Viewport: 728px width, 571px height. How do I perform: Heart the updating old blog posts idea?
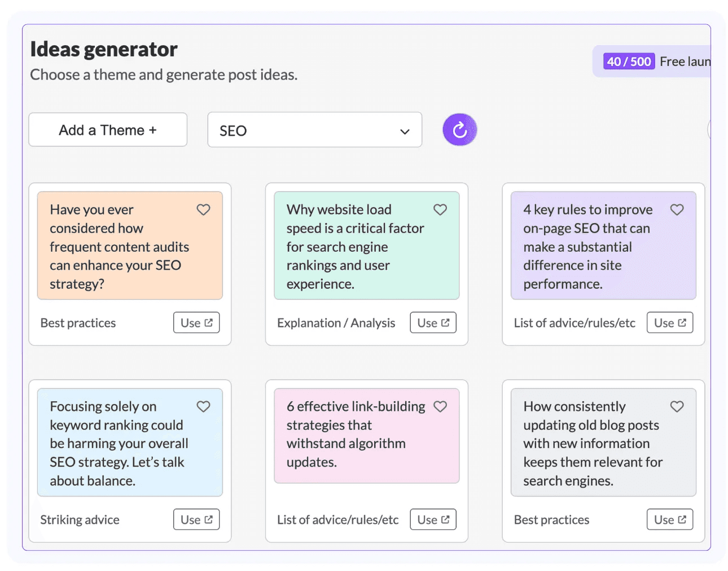tap(677, 407)
